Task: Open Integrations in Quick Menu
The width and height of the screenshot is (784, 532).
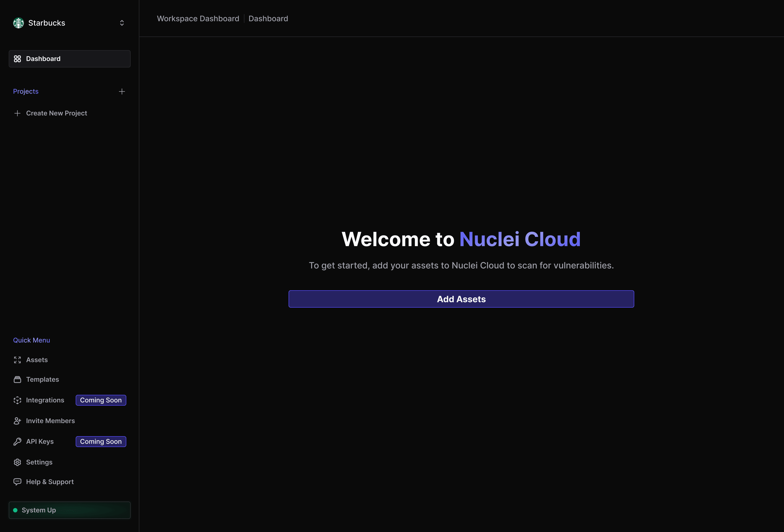Action: click(x=45, y=400)
